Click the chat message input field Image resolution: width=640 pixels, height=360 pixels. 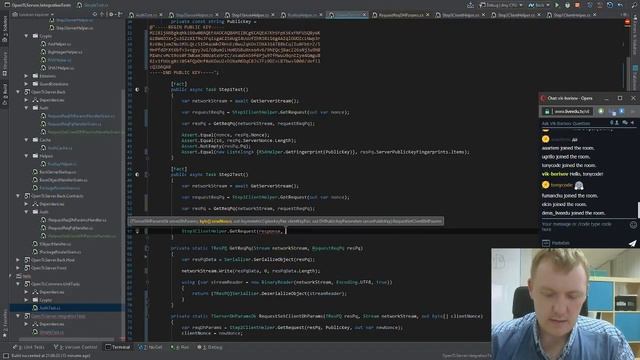pyautogui.click(x=584, y=227)
